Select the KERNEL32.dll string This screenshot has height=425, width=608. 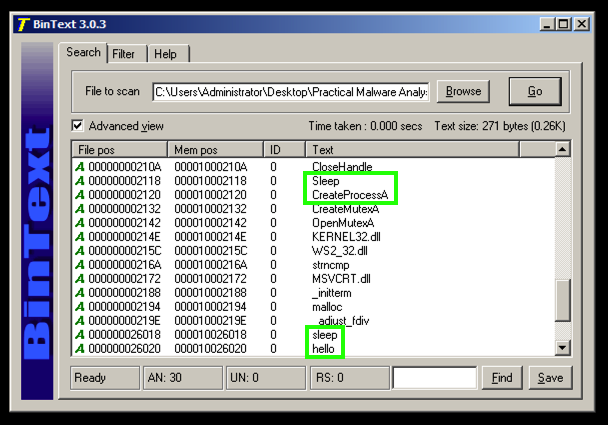(x=346, y=237)
